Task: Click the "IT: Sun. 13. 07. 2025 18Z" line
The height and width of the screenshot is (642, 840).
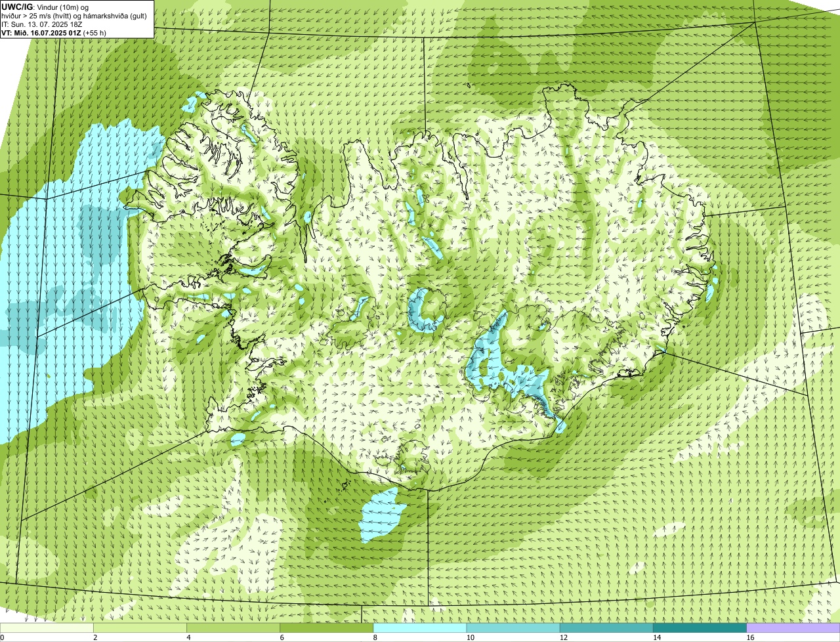Action: (x=42, y=24)
